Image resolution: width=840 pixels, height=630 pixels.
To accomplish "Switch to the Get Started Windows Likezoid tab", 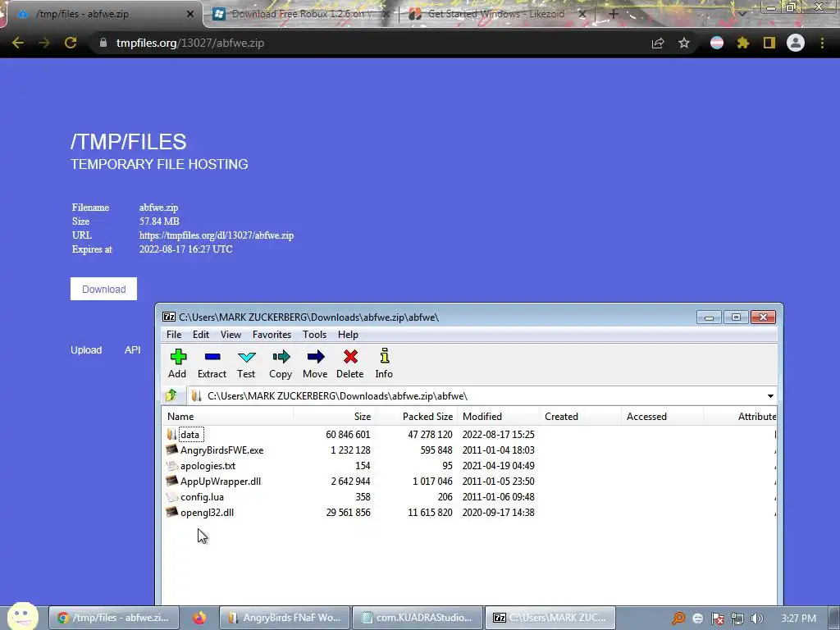I will tap(496, 14).
